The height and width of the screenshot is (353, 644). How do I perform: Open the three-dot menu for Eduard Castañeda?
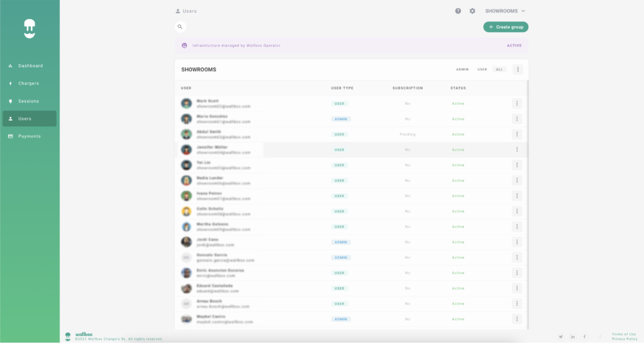click(x=517, y=288)
